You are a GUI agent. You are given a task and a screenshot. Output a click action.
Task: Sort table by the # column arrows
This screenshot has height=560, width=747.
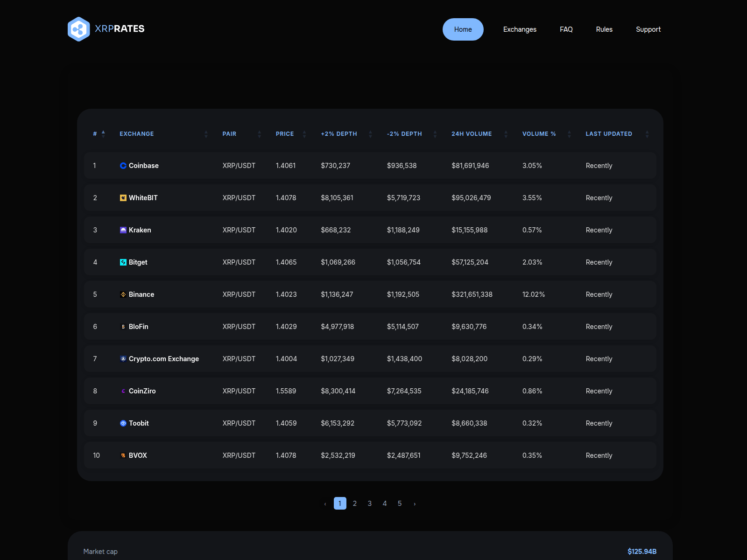103,134
